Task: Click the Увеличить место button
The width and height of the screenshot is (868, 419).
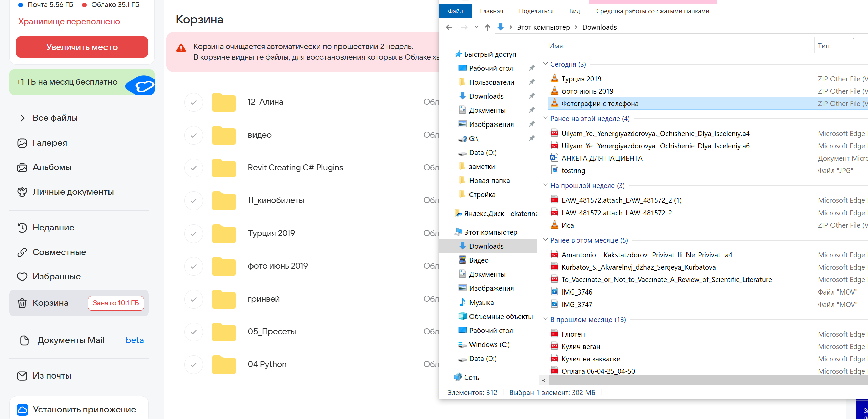Action: point(82,47)
